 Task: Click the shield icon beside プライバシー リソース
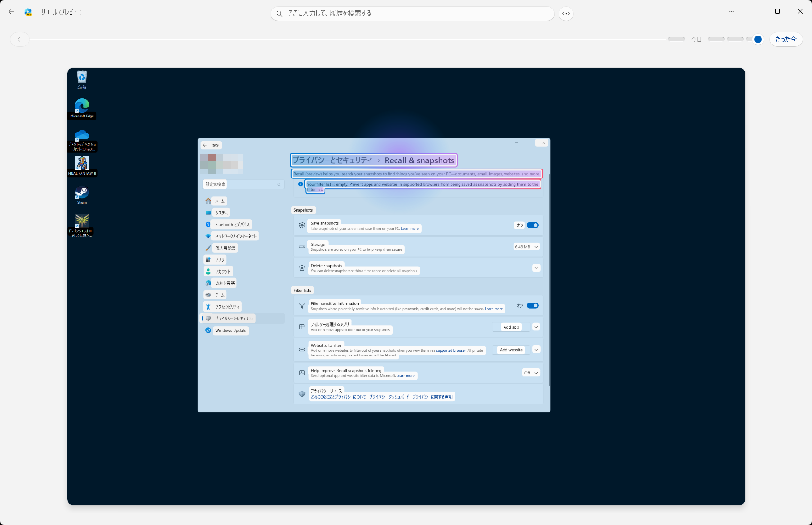pos(302,394)
